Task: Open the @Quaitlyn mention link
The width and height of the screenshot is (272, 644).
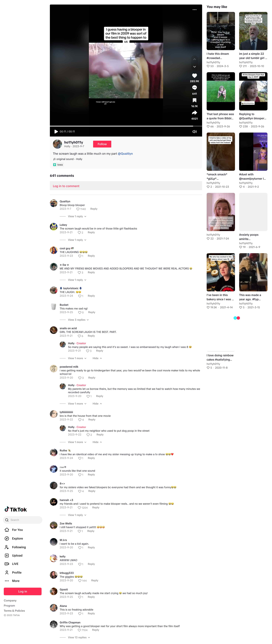Action: pyautogui.click(x=125, y=154)
